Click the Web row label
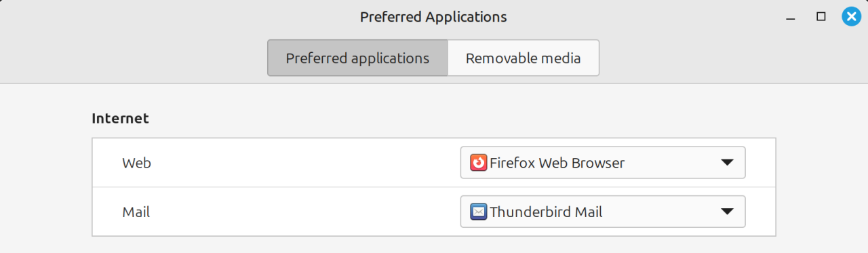Screen dimensions: 868x253 pos(136,163)
